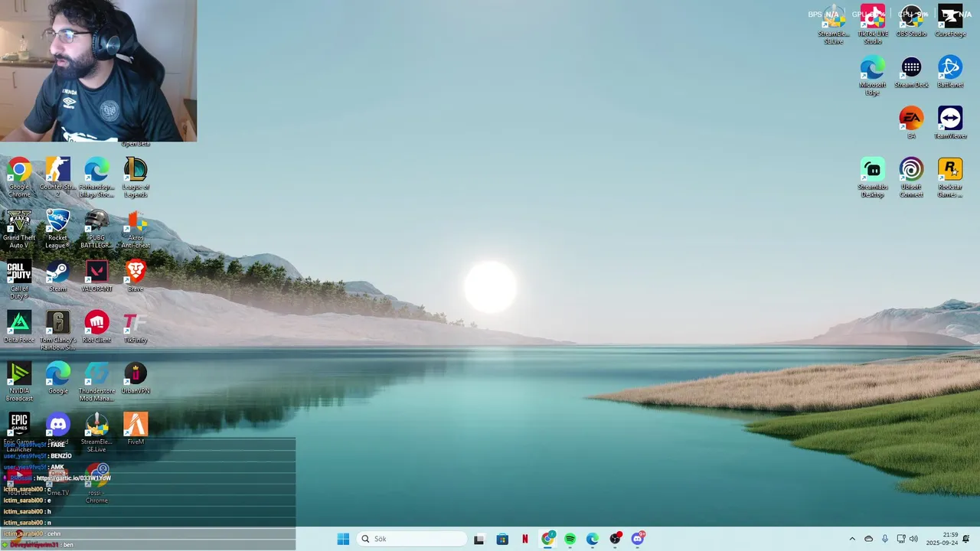Screen dimensions: 980x551
Task: Open Netflix from the taskbar
Action: pos(524,539)
